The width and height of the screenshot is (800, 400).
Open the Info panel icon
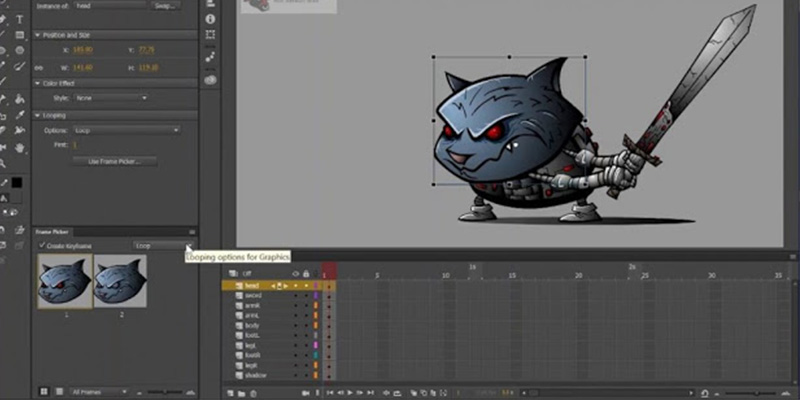point(210,19)
